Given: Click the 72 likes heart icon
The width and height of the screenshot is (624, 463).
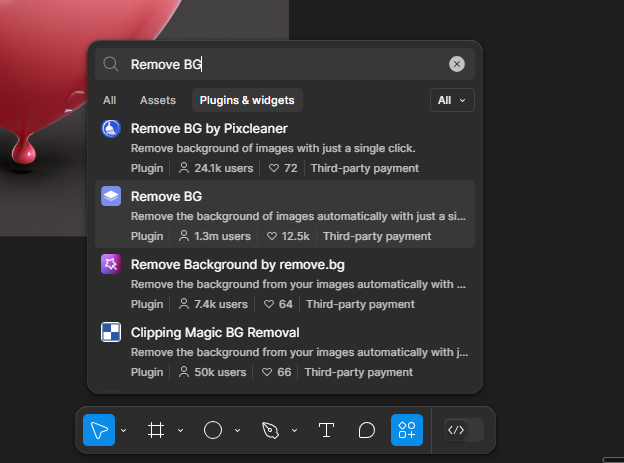Looking at the screenshot, I should click(274, 168).
